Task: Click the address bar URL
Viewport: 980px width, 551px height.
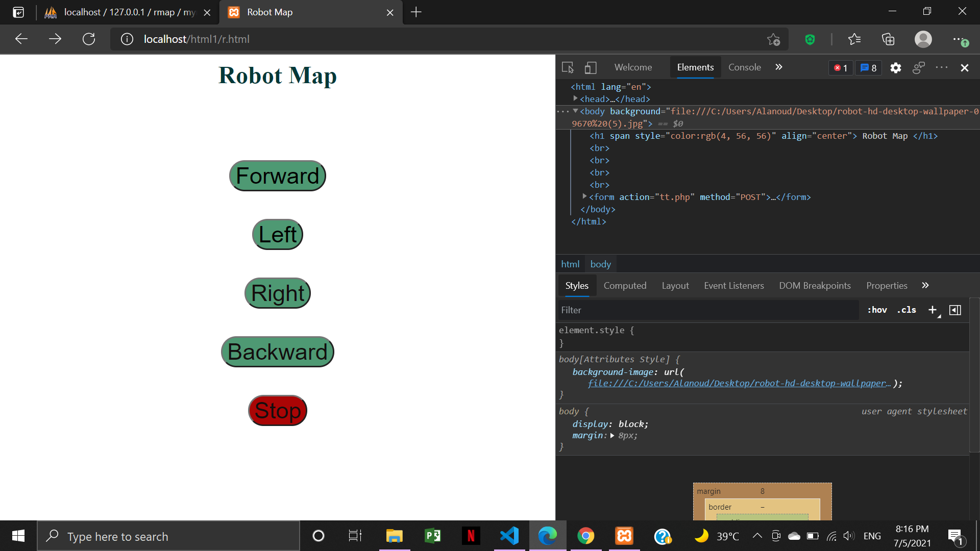Action: [x=197, y=39]
